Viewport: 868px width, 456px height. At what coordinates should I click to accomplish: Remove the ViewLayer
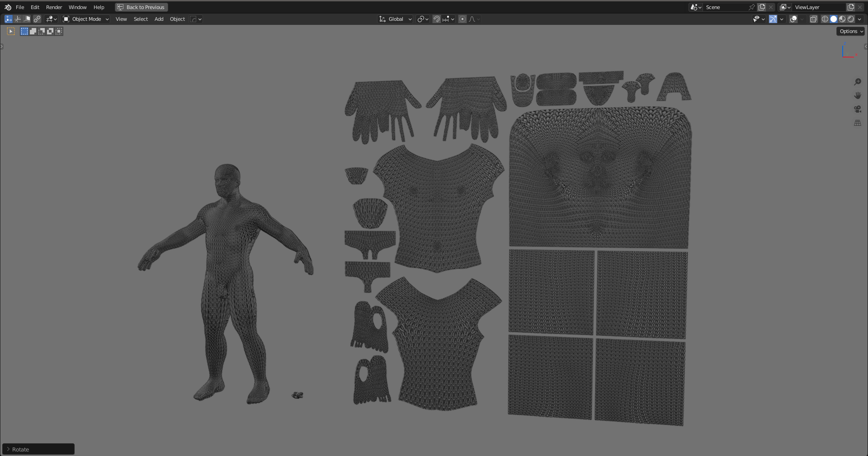pos(860,7)
